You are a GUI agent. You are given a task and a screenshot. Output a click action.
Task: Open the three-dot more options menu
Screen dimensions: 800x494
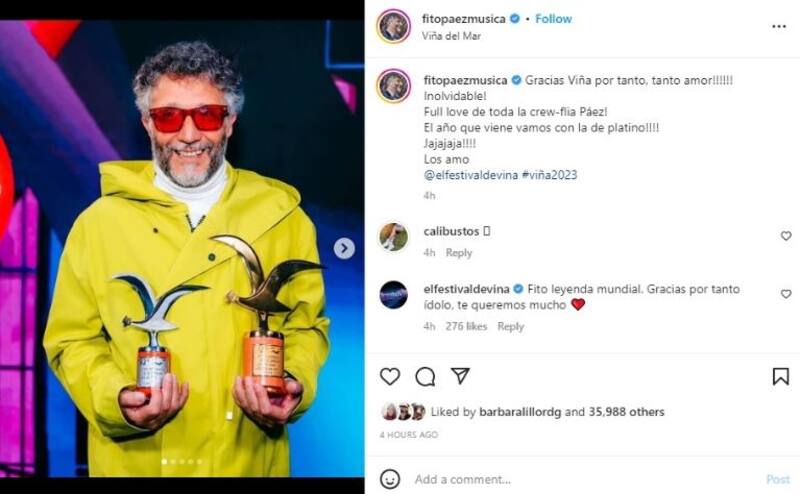[779, 26]
